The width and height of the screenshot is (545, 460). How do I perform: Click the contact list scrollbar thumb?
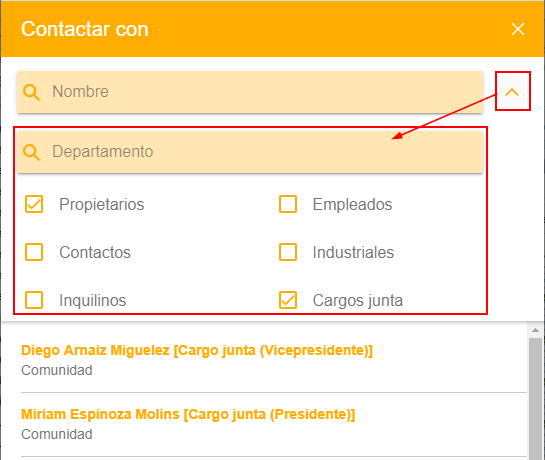coord(536,398)
